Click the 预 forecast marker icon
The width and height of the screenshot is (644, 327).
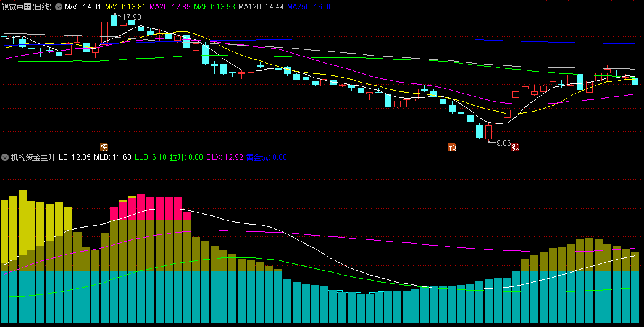pyautogui.click(x=452, y=147)
